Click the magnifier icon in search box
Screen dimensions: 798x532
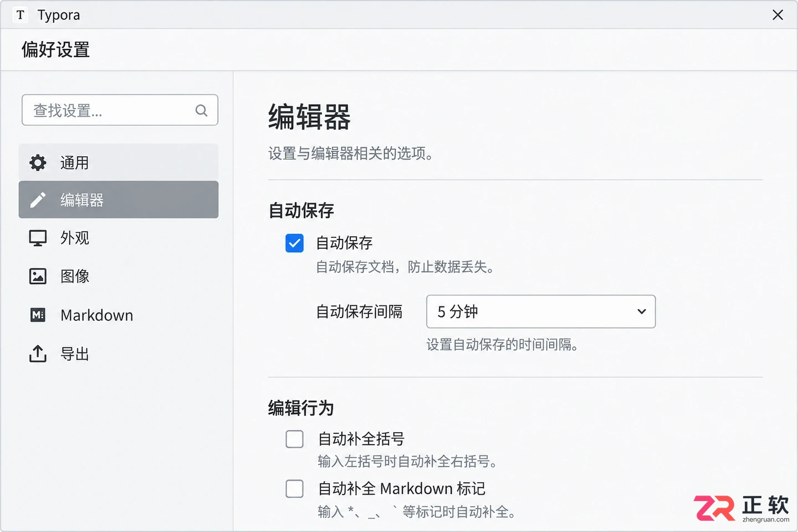(201, 111)
